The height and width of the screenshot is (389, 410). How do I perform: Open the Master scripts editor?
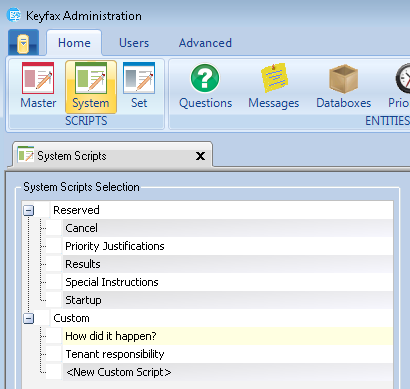(x=38, y=87)
